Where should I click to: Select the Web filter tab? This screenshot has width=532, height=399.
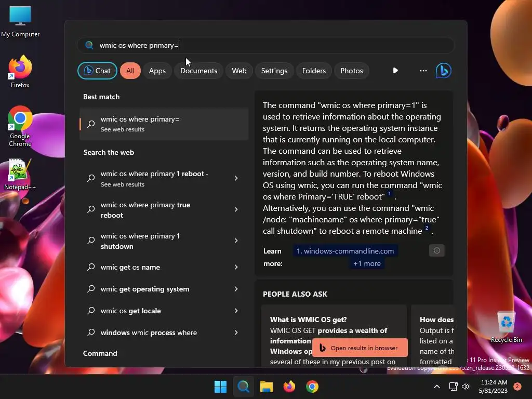239,71
